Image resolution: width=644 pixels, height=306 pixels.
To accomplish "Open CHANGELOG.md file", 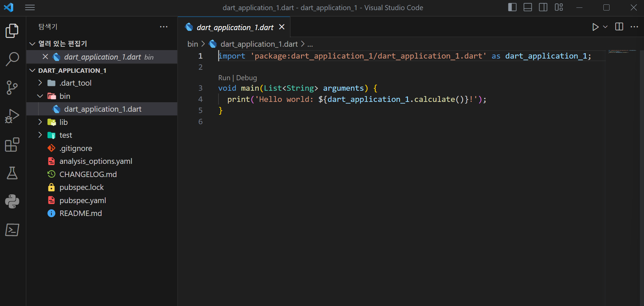I will 102,174.
